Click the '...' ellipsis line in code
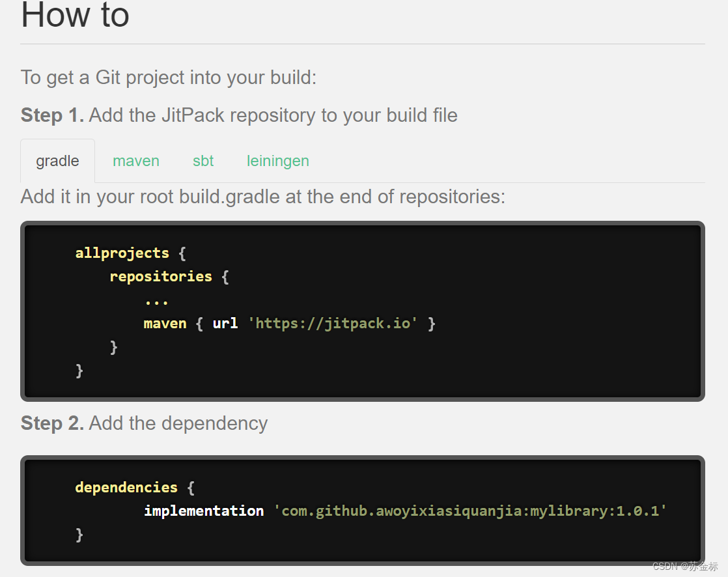The height and width of the screenshot is (577, 728). pos(156,303)
